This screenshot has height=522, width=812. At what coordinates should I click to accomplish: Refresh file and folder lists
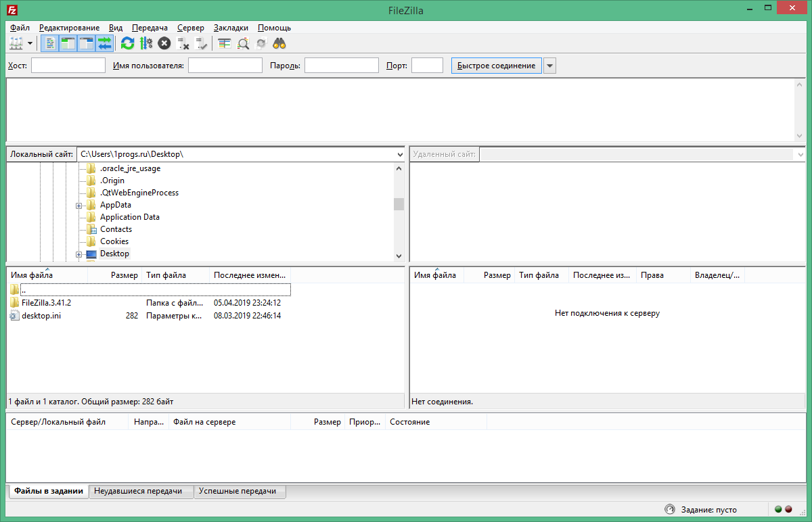(127, 44)
